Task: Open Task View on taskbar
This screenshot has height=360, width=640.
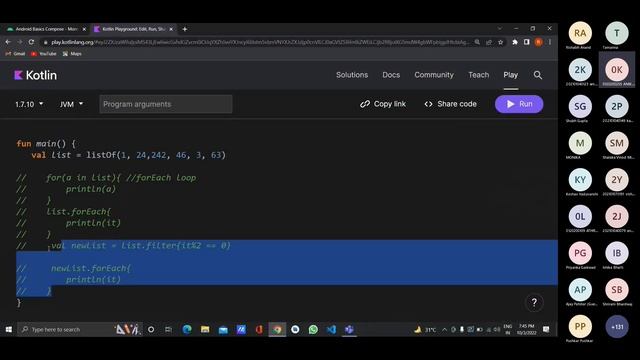Action: pos(168,329)
